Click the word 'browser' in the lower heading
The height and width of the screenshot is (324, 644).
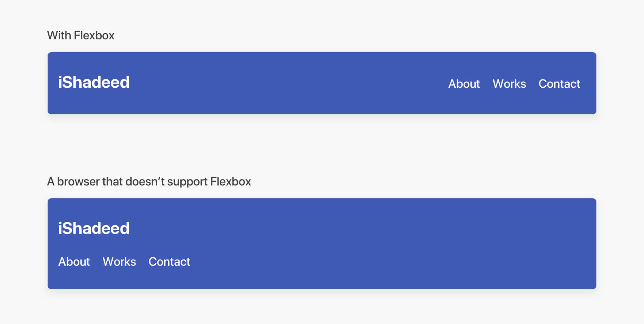[x=78, y=182]
